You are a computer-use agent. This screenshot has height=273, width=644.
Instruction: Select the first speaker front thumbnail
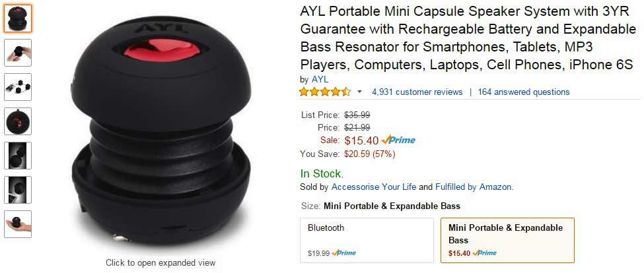point(18,18)
